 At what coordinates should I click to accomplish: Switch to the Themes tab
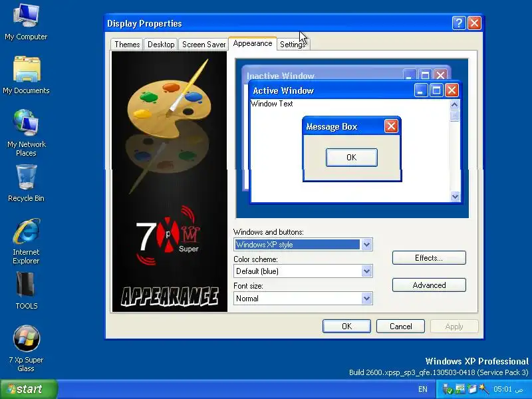coord(127,45)
